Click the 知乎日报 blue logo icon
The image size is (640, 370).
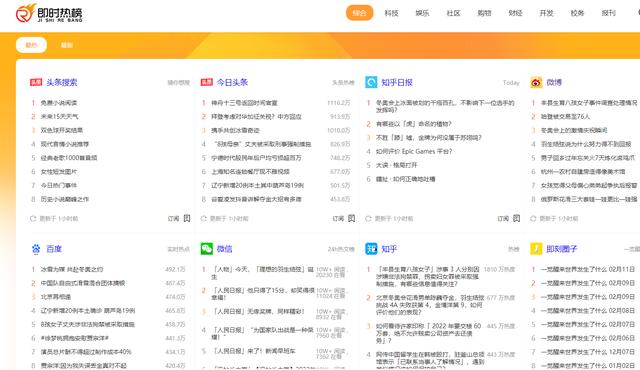pyautogui.click(x=371, y=82)
